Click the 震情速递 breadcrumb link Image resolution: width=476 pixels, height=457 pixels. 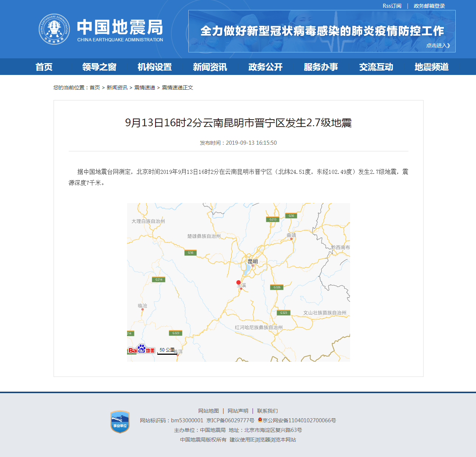145,87
